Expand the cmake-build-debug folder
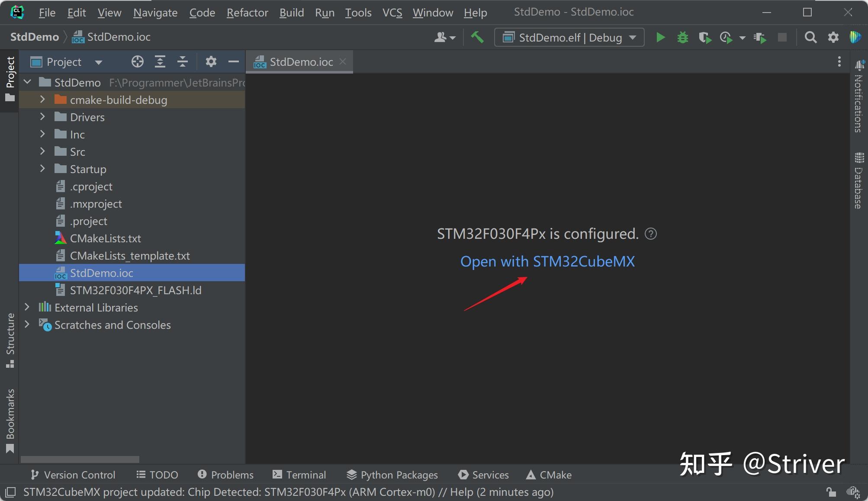The width and height of the screenshot is (868, 501). pos(42,100)
